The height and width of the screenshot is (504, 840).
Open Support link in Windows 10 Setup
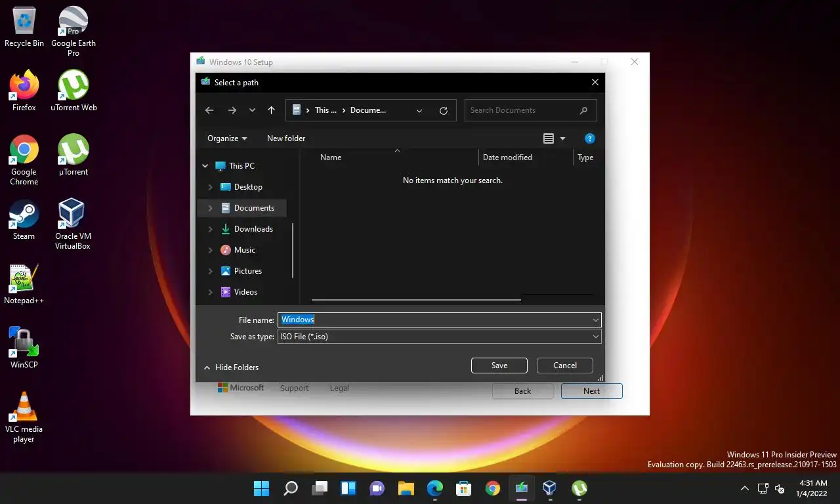(x=295, y=388)
